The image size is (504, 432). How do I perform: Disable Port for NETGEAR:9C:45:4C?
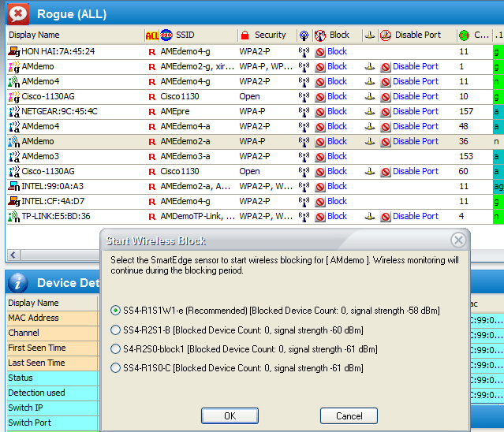tap(416, 111)
